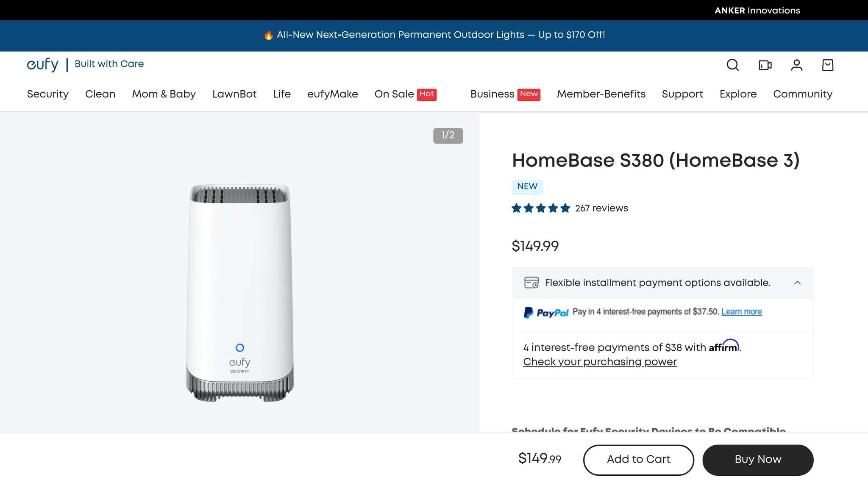
Task: Click the PayPal logo
Action: tap(546, 313)
